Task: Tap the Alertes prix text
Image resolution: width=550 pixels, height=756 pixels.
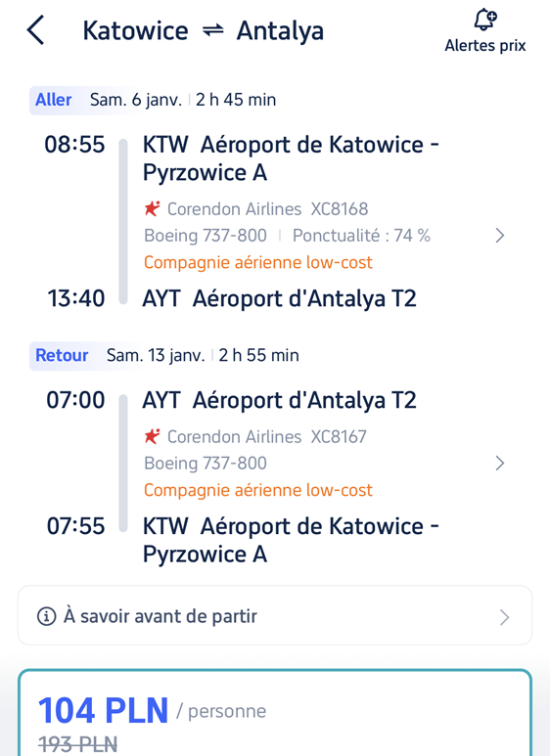Action: (x=484, y=45)
